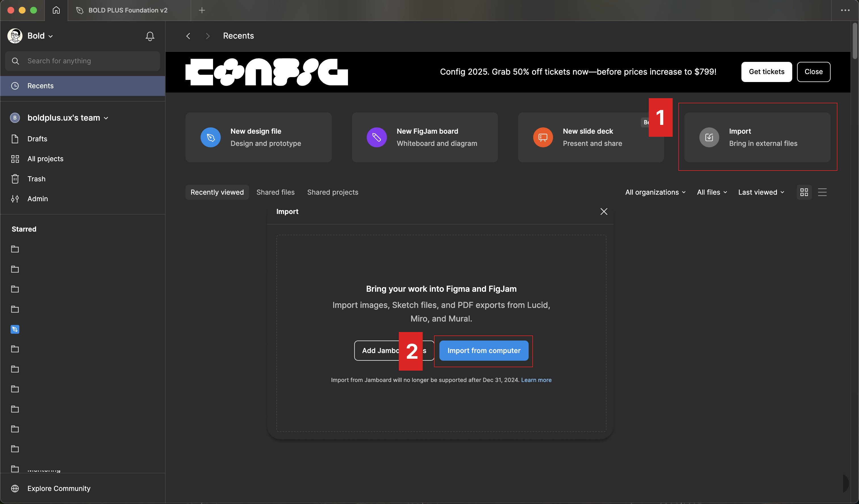859x504 pixels.
Task: Click Learn more about Jamboard import
Action: (536, 380)
